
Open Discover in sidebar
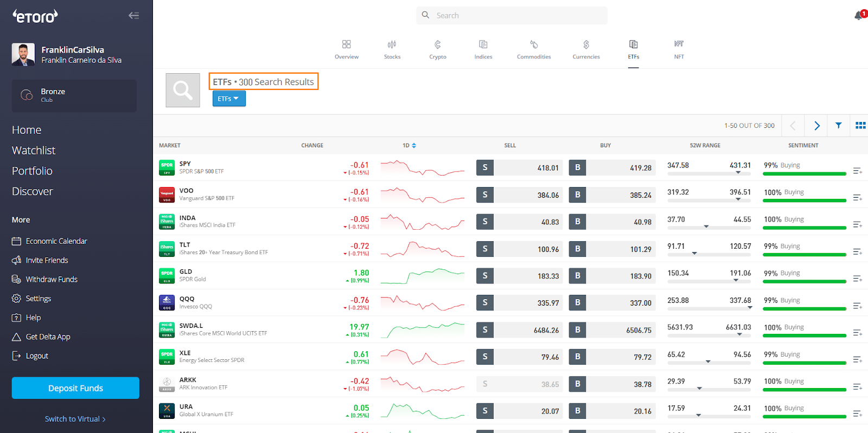[33, 191]
